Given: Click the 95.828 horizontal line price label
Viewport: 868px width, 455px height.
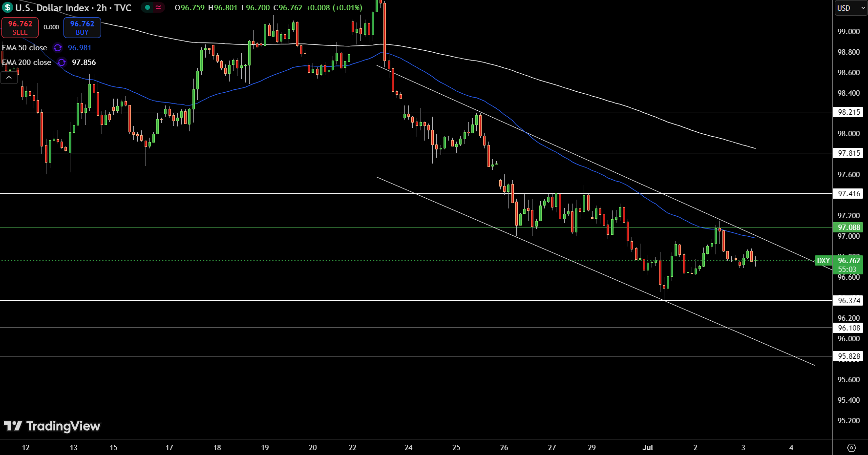Looking at the screenshot, I should (x=849, y=356).
